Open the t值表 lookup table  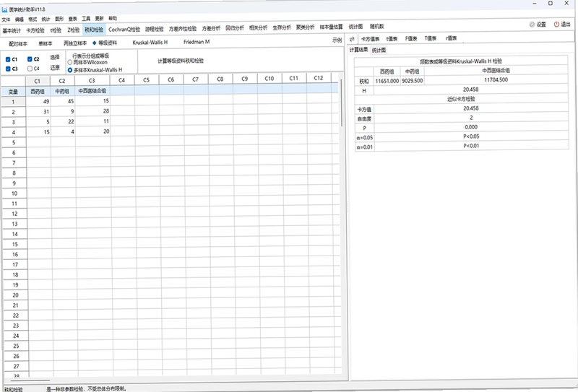point(392,38)
